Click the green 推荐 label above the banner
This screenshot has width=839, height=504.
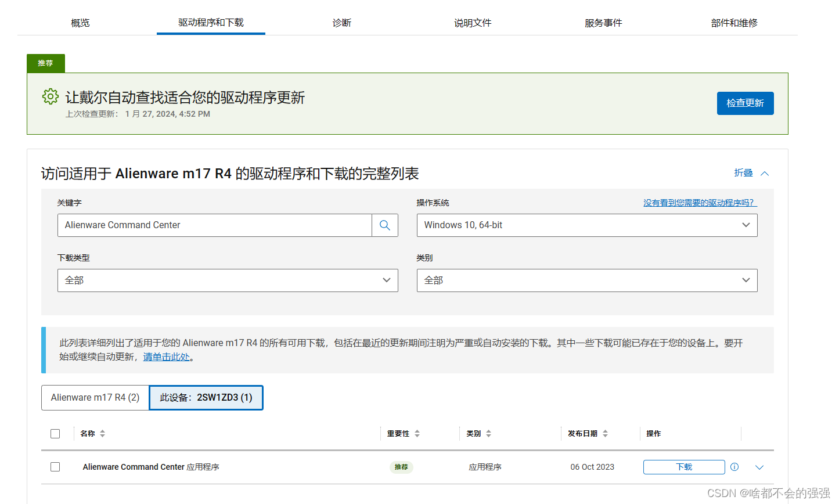(45, 63)
